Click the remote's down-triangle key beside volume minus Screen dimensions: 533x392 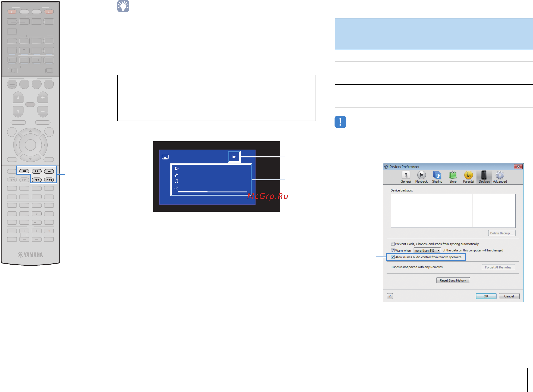coord(18,111)
